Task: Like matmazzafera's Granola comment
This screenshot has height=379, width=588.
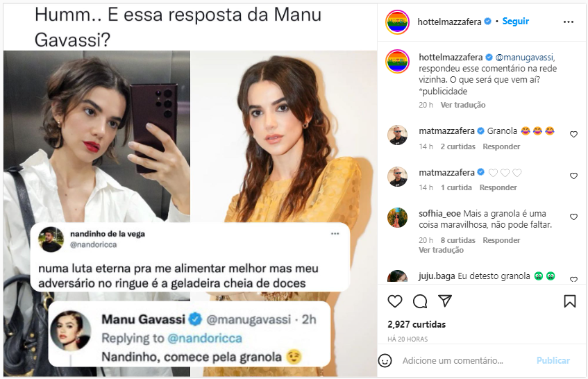Action: [x=573, y=134]
